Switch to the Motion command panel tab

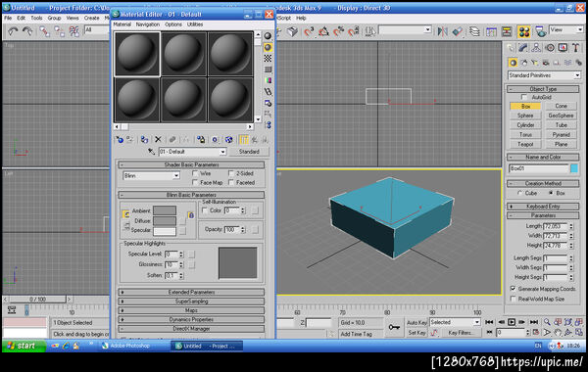coord(550,48)
